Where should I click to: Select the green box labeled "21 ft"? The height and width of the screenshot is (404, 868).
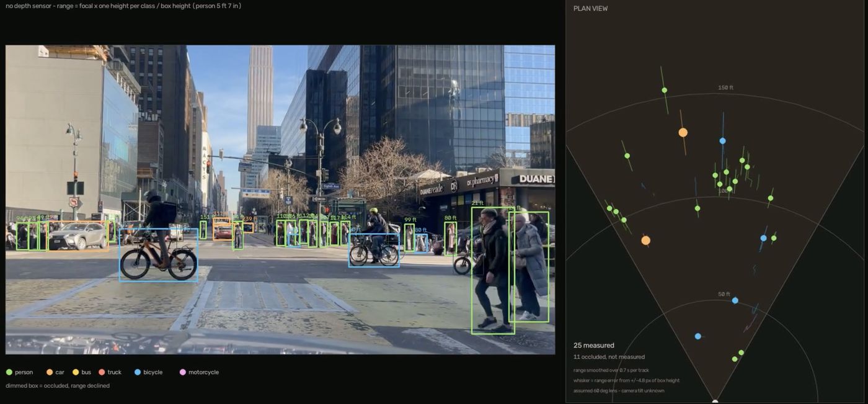pyautogui.click(x=492, y=271)
